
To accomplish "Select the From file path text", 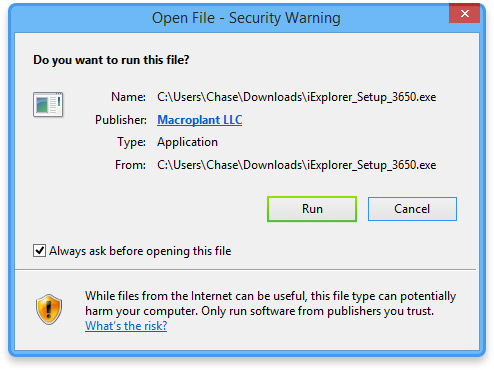I will 297,165.
